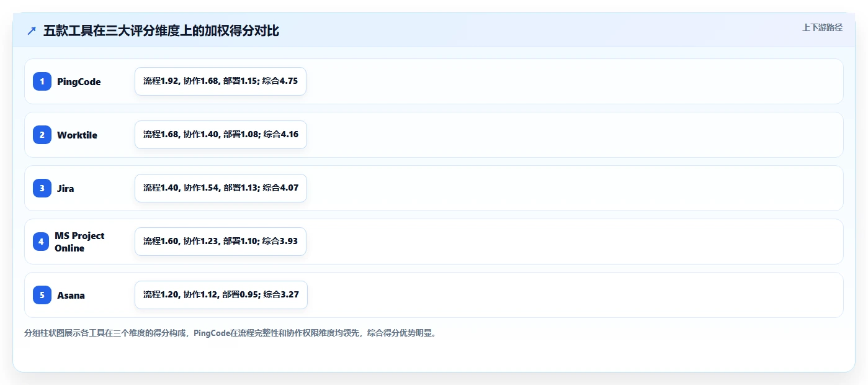This screenshot has height=385, width=868.
Task: Click the number 1 badge for PingCode
Action: (x=42, y=81)
